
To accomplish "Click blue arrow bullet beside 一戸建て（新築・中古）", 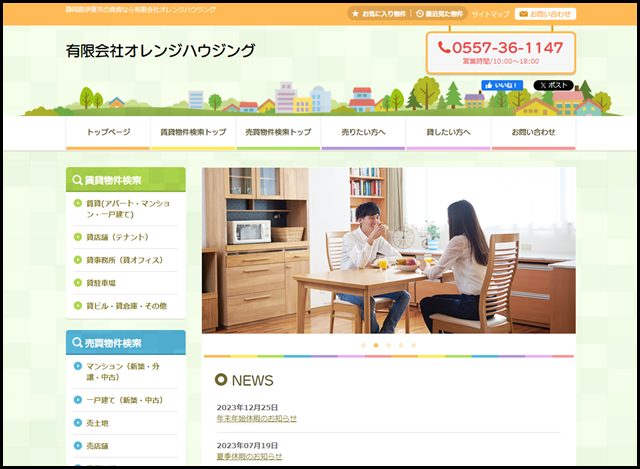I will 78,400.
